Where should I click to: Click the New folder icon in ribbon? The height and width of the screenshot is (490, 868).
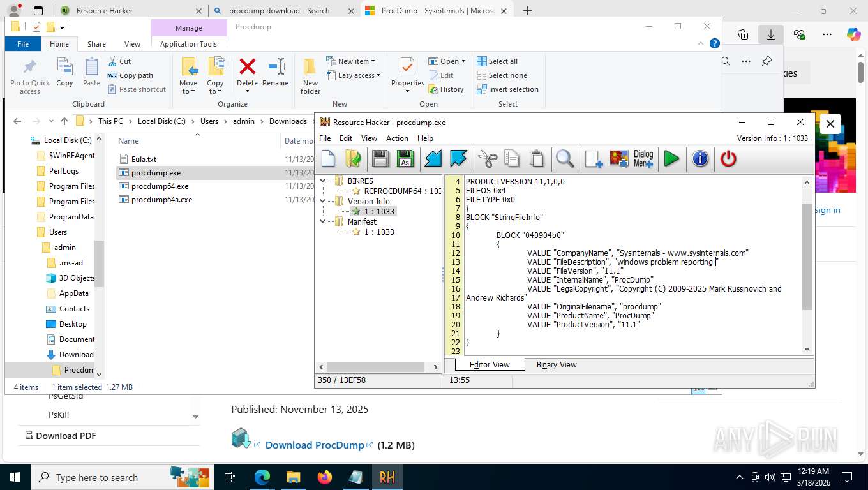point(310,66)
